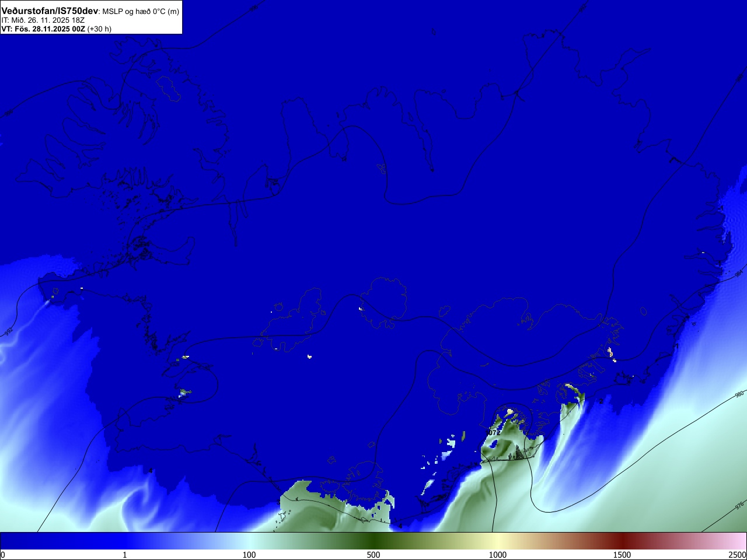Click the 1000 label on the color scale

pos(498,555)
